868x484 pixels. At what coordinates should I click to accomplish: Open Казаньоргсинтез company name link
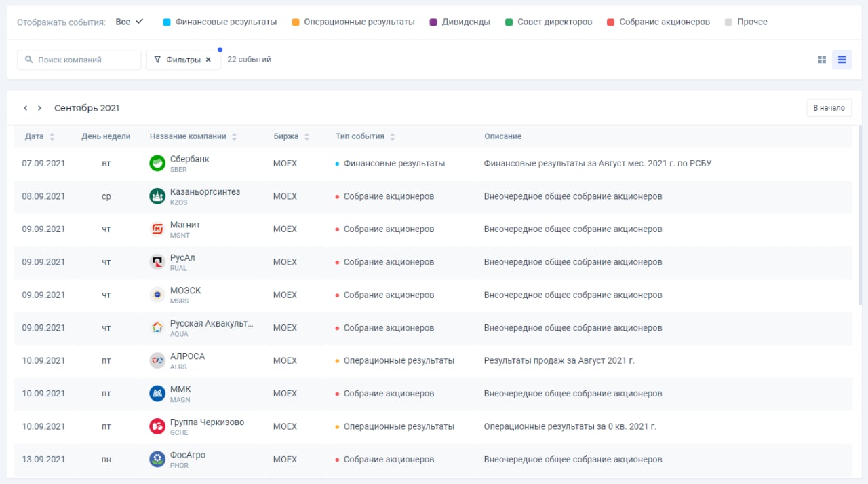pyautogui.click(x=205, y=192)
